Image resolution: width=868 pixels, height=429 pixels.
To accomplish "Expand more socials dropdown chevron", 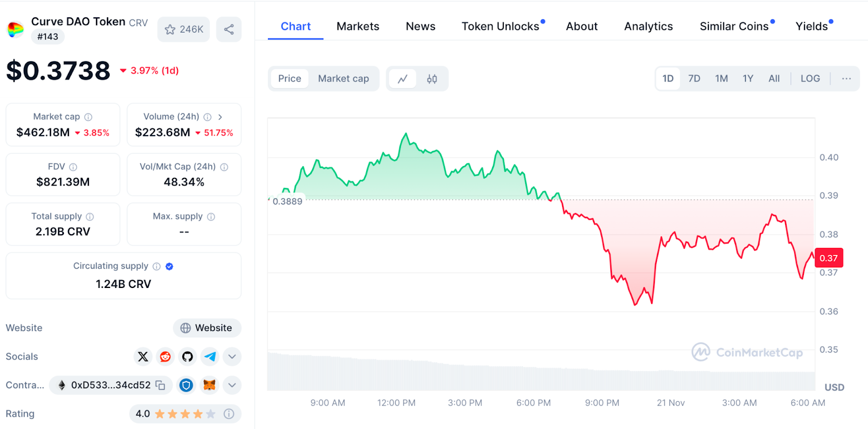I will [232, 356].
